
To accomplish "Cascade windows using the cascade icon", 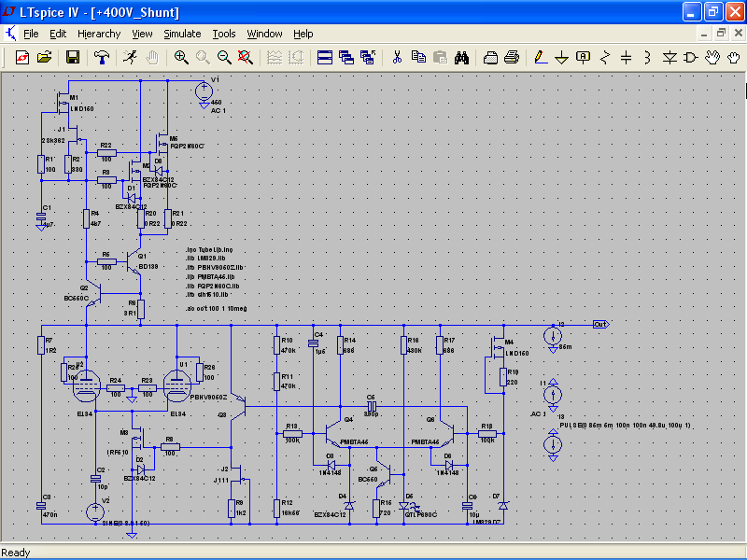I will point(346,58).
